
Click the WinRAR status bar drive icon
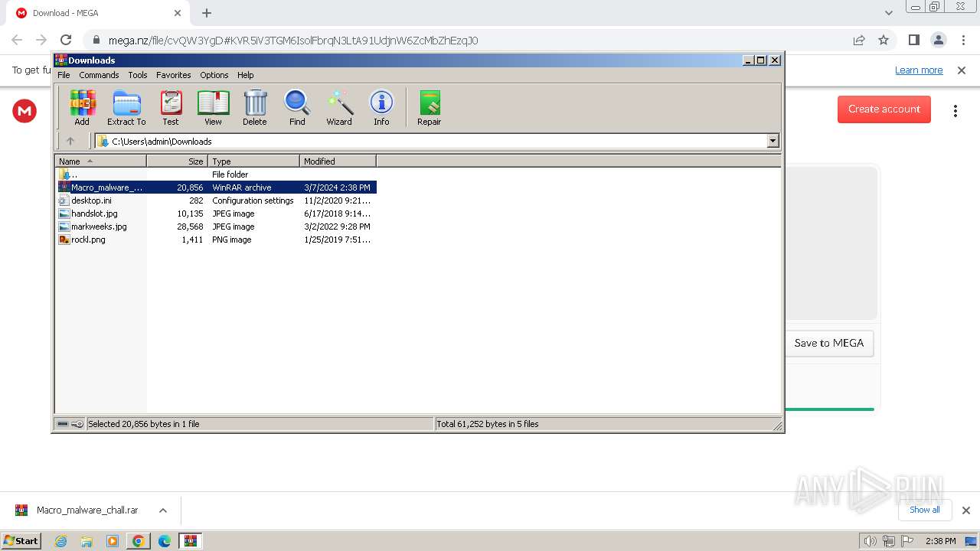(x=64, y=424)
